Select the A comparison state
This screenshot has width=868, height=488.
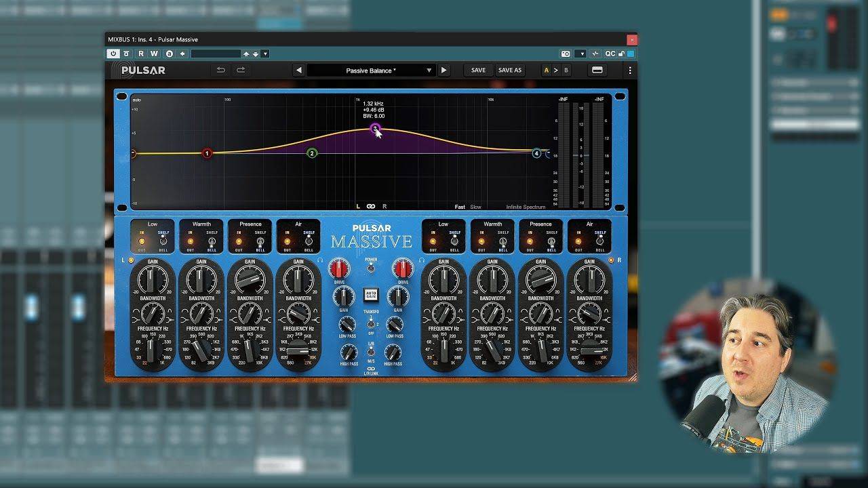click(x=547, y=70)
